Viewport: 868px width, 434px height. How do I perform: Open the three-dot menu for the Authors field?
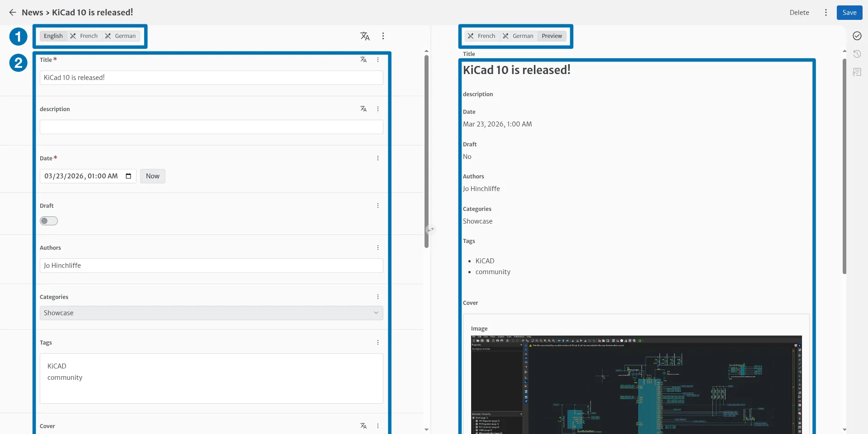tap(378, 247)
